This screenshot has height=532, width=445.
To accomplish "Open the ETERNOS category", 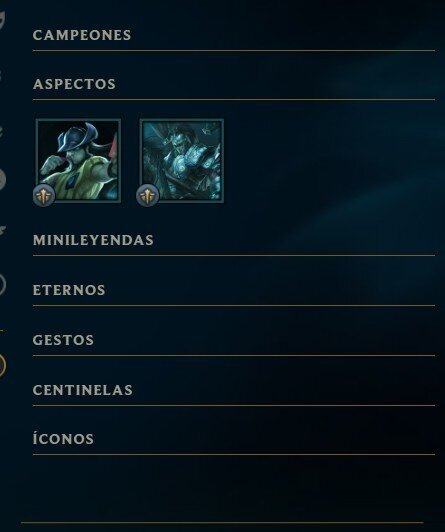I will 69,290.
